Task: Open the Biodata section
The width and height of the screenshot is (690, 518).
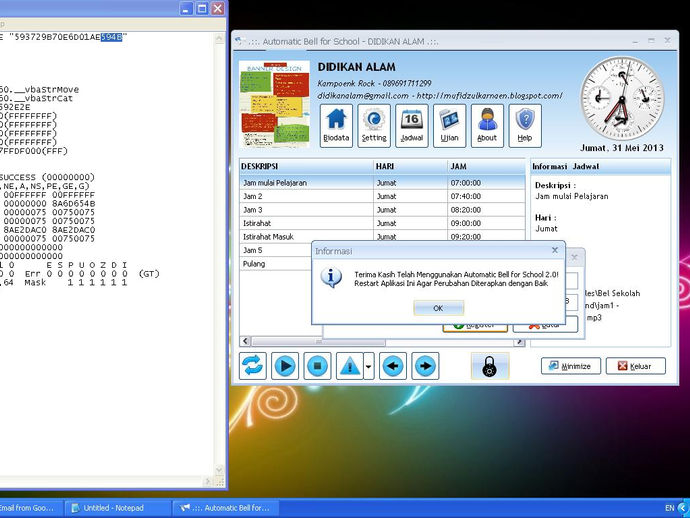Action: pos(336,125)
